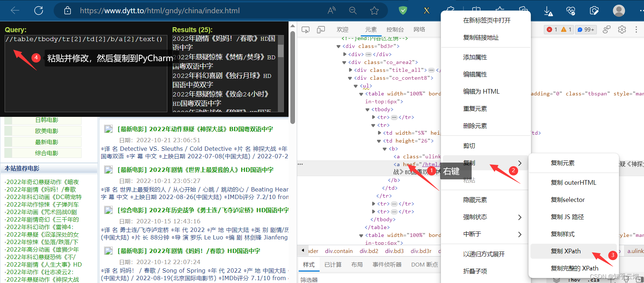Viewport: 644px width, 283px height.
Task: Toggle the XPath Helper X extension icon
Action: (427, 10)
